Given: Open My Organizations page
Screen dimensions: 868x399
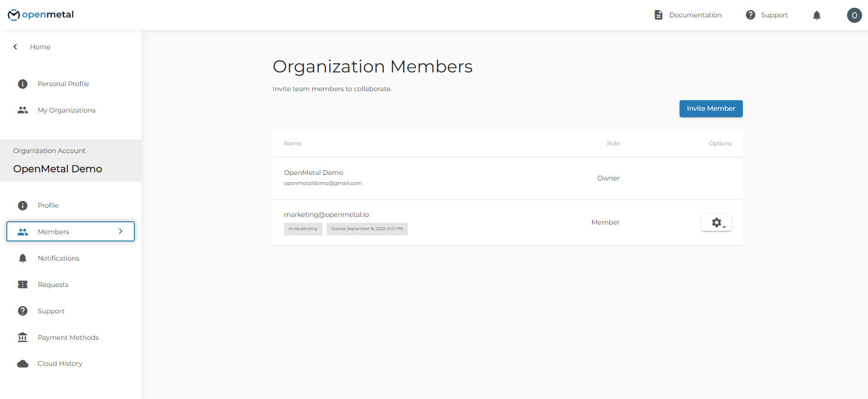Looking at the screenshot, I should tap(66, 110).
